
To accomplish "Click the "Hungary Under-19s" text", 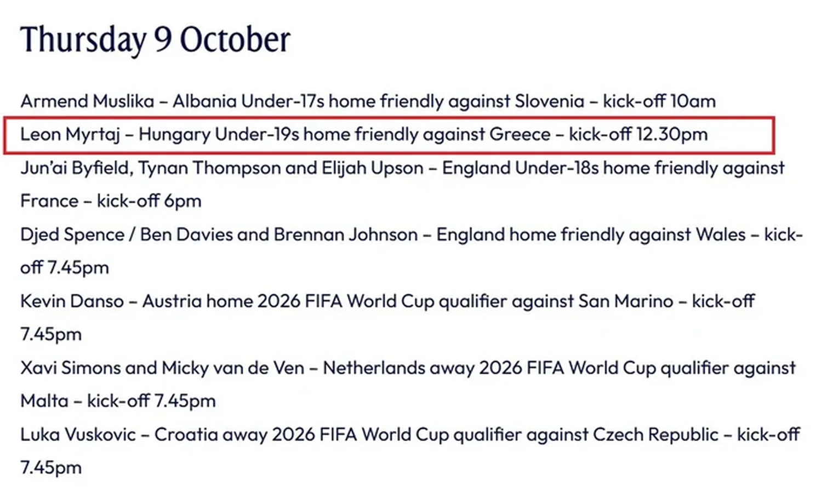I will [219, 134].
